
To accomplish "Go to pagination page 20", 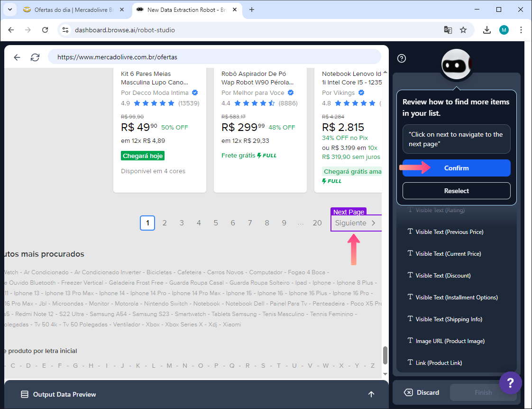I will point(317,223).
